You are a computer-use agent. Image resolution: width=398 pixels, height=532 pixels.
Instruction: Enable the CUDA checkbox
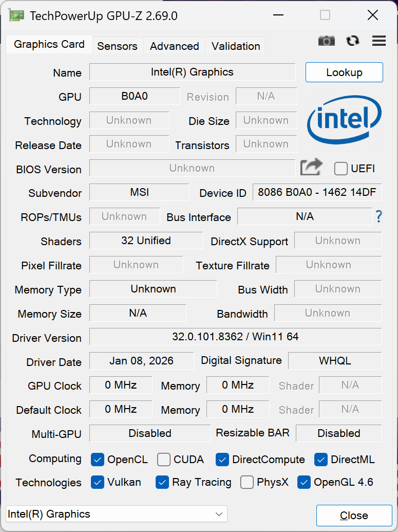point(163,460)
